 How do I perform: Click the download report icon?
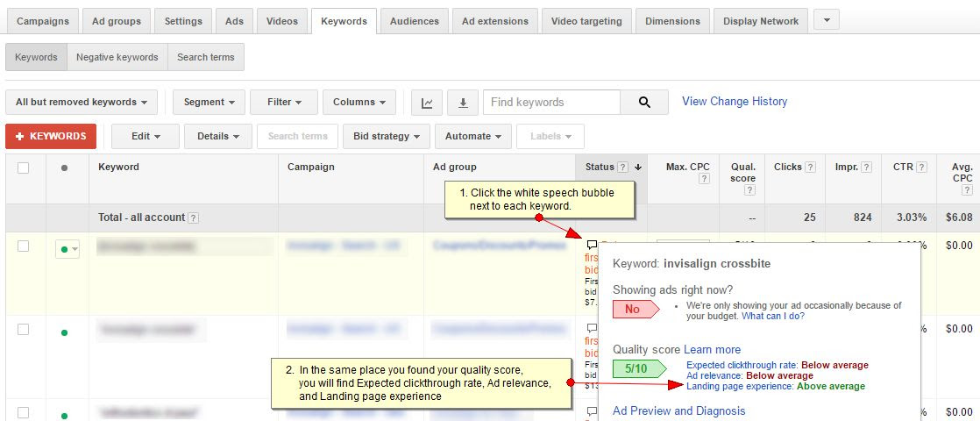click(x=463, y=103)
